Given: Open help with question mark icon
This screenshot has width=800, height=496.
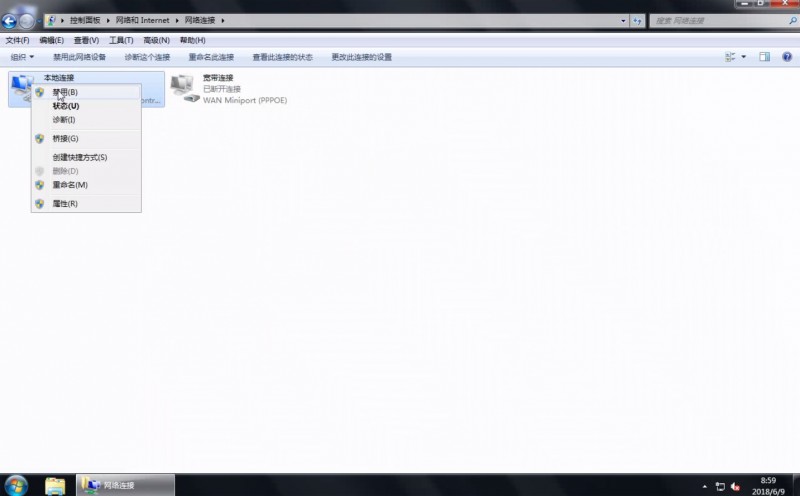Looking at the screenshot, I should [x=787, y=57].
